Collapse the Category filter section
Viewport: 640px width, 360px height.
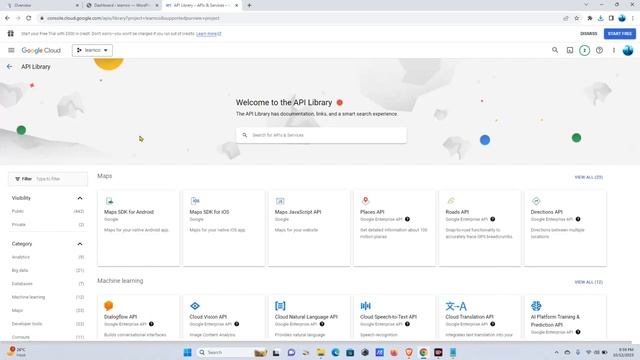point(80,244)
